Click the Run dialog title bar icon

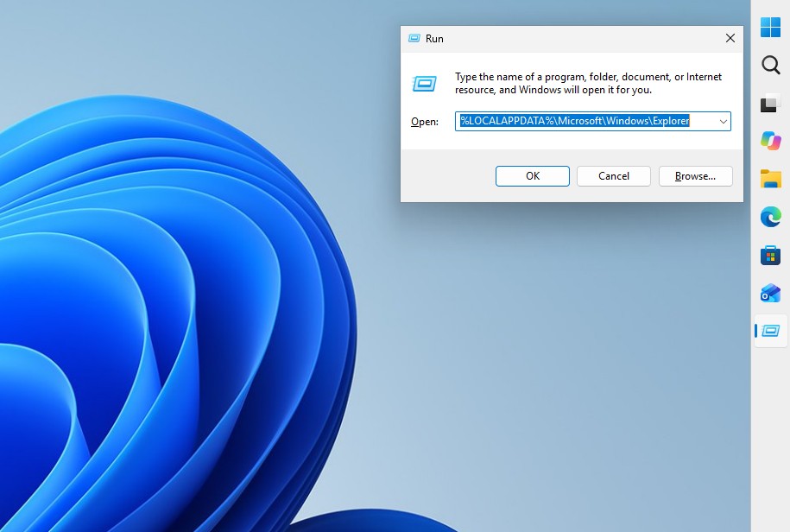[414, 38]
